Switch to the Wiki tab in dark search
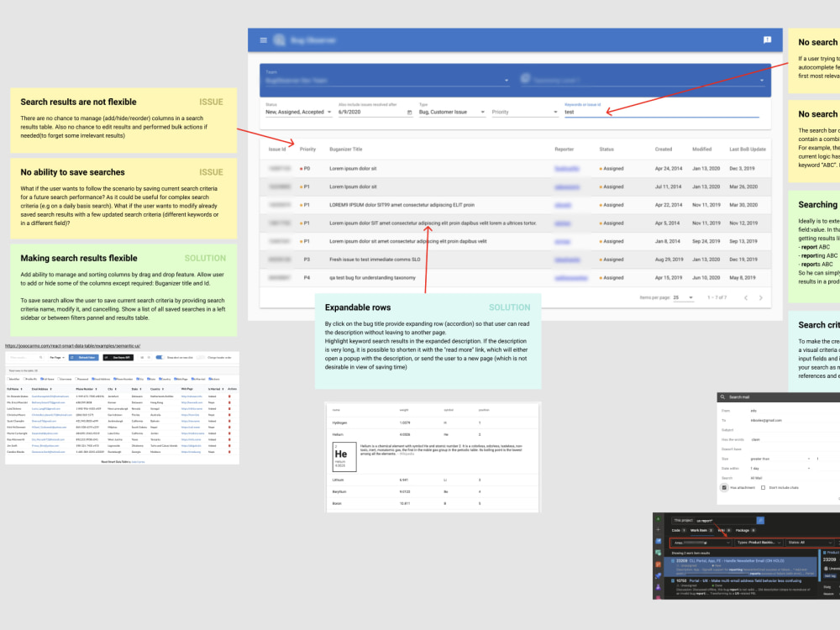Viewport: 840px width, 630px height. [724, 530]
